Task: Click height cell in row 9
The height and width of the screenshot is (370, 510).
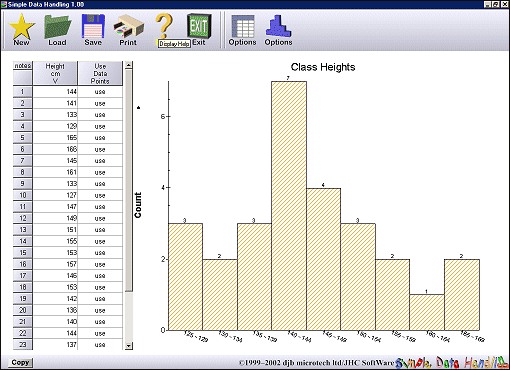Action: pyautogui.click(x=55, y=184)
